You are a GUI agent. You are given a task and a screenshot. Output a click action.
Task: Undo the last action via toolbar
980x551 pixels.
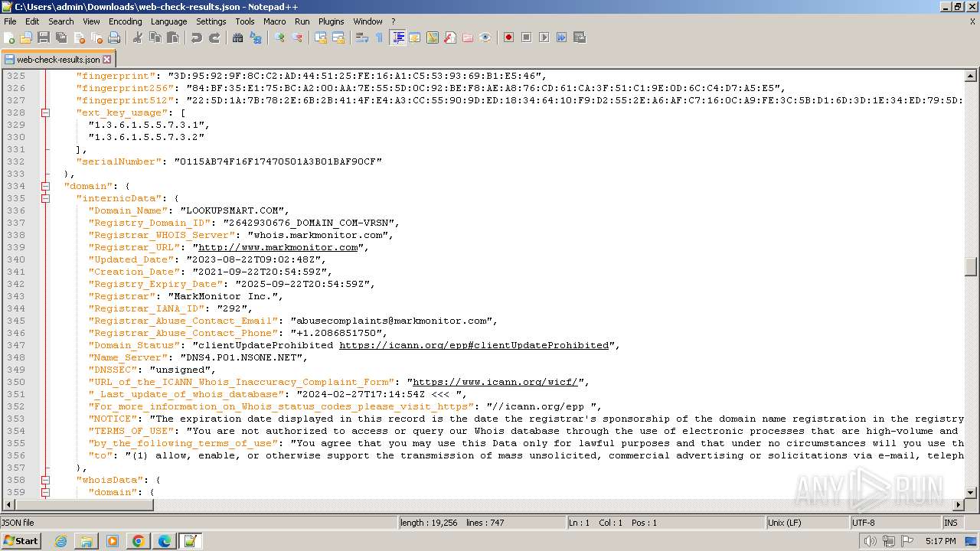tap(197, 37)
